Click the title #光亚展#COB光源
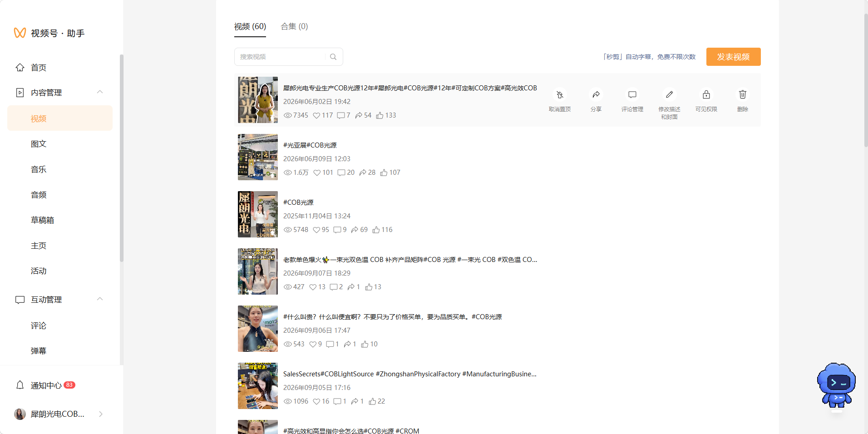868x434 pixels. coord(310,145)
